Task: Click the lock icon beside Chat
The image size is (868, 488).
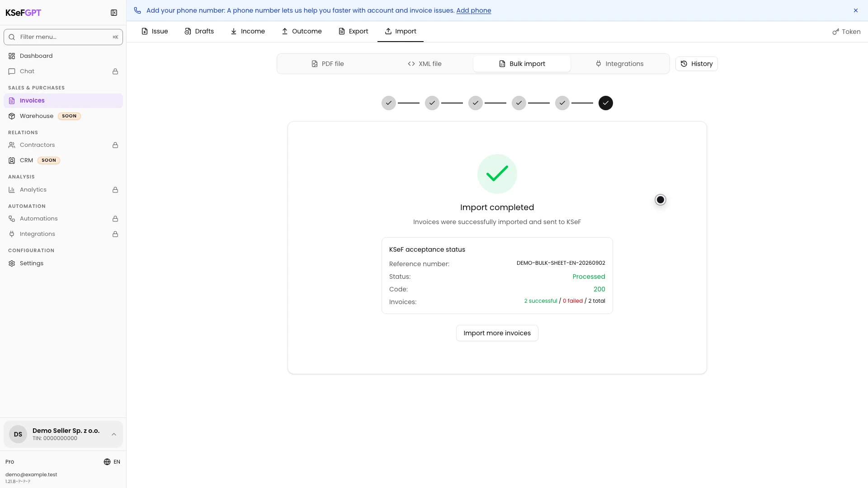Action: (x=115, y=71)
